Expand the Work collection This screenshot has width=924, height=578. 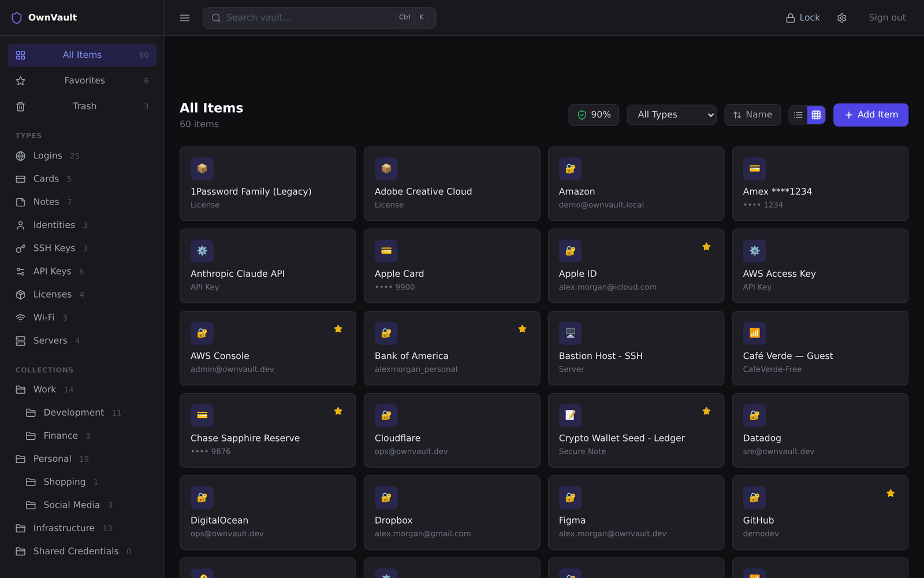pyautogui.click(x=82, y=390)
